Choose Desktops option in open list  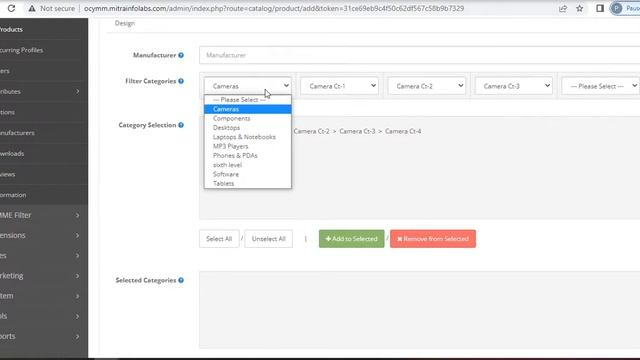[248, 128]
